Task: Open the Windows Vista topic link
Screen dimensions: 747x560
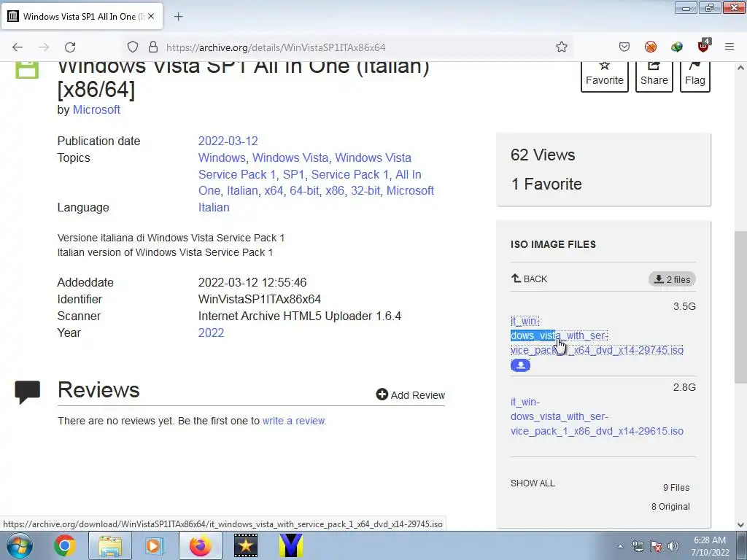Action: 290,157
